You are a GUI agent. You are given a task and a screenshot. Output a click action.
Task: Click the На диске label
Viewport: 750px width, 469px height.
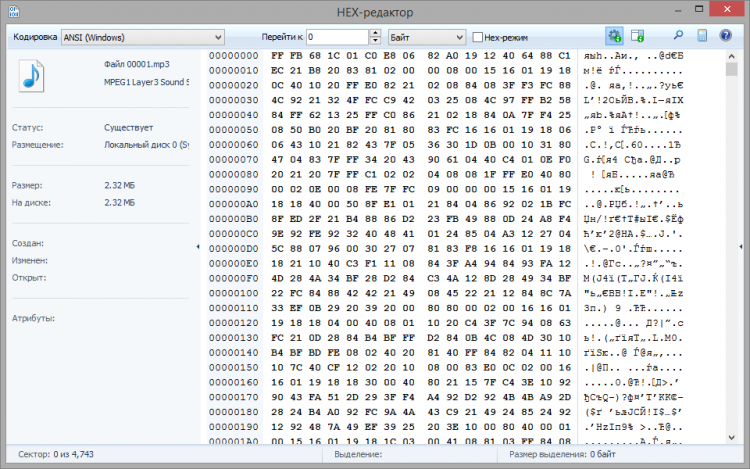[x=31, y=202]
